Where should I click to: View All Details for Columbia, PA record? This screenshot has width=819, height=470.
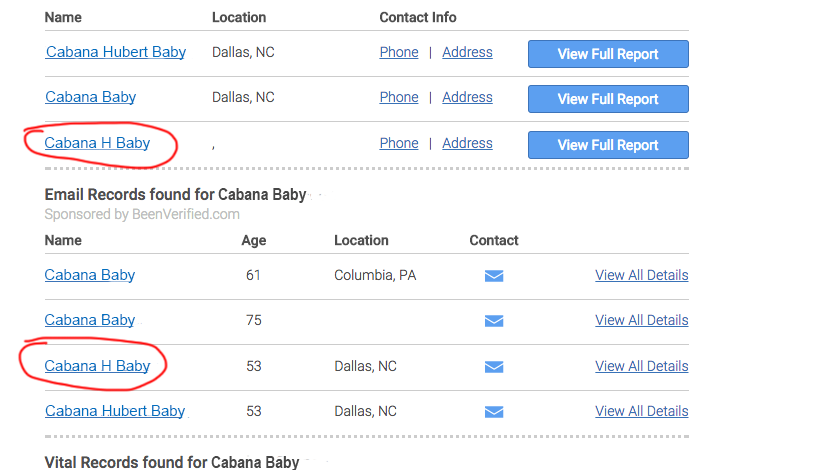pyautogui.click(x=641, y=275)
